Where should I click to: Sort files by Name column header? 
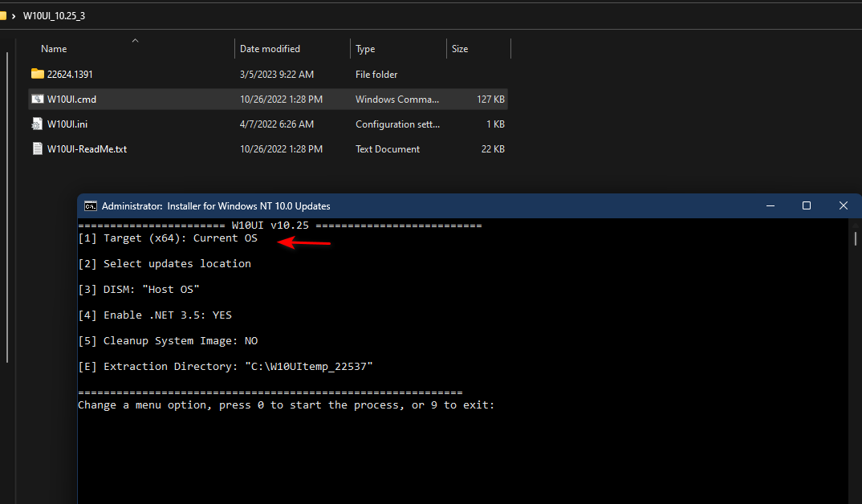click(x=54, y=49)
